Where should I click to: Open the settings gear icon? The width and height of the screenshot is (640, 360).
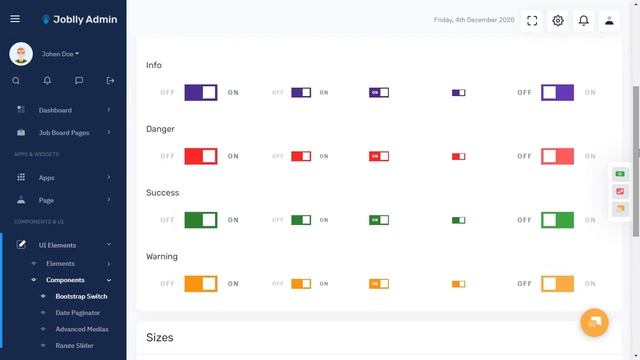pos(558,20)
